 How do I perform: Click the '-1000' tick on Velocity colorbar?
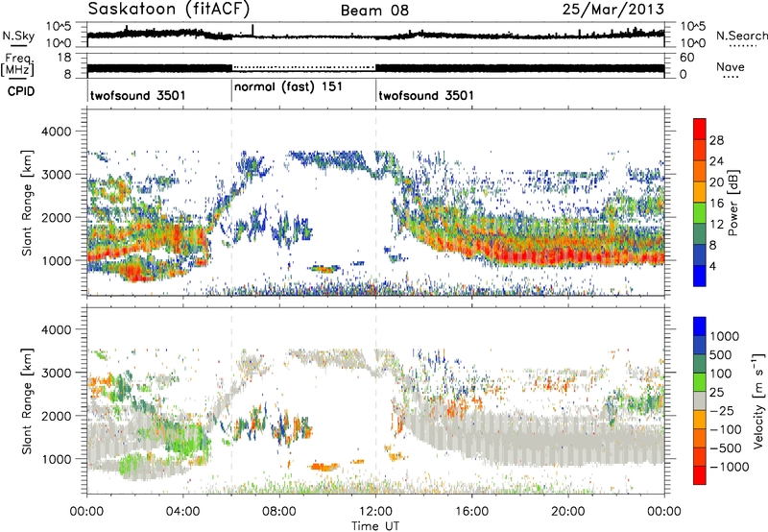click(729, 467)
